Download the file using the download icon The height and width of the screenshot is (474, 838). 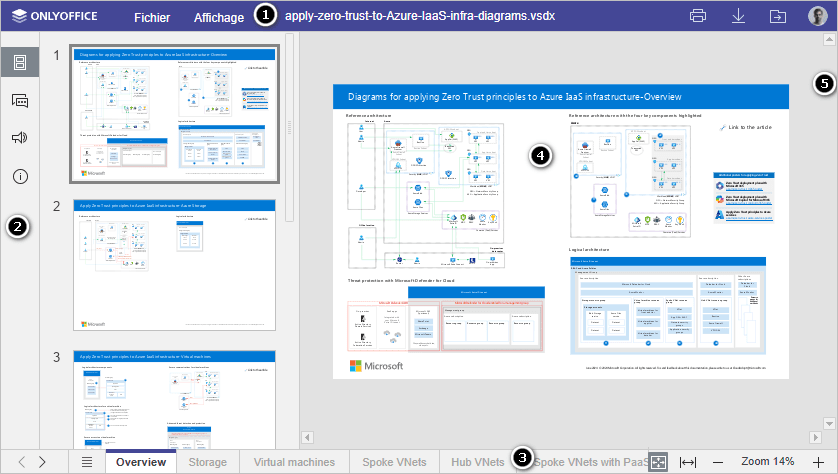tap(738, 16)
